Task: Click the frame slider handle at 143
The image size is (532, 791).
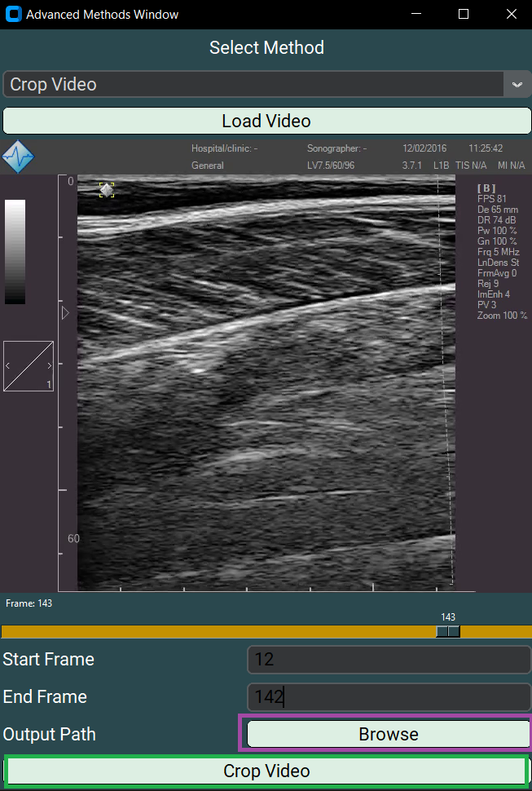Action: pyautogui.click(x=448, y=631)
